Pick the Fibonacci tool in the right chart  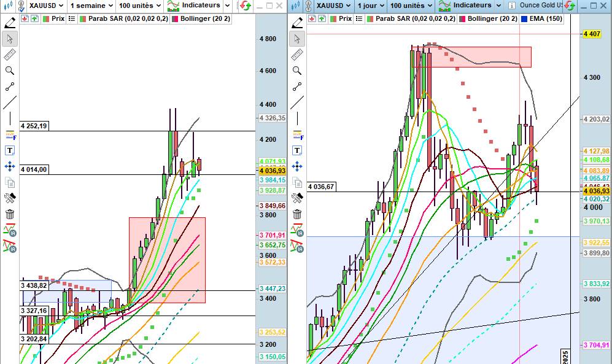click(x=297, y=134)
